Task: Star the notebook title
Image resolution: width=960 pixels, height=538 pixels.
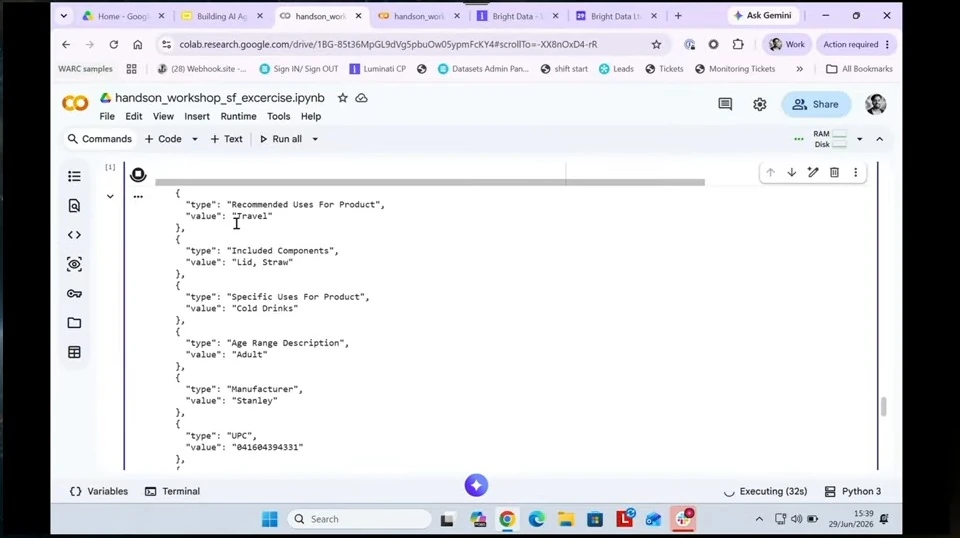Action: (343, 98)
